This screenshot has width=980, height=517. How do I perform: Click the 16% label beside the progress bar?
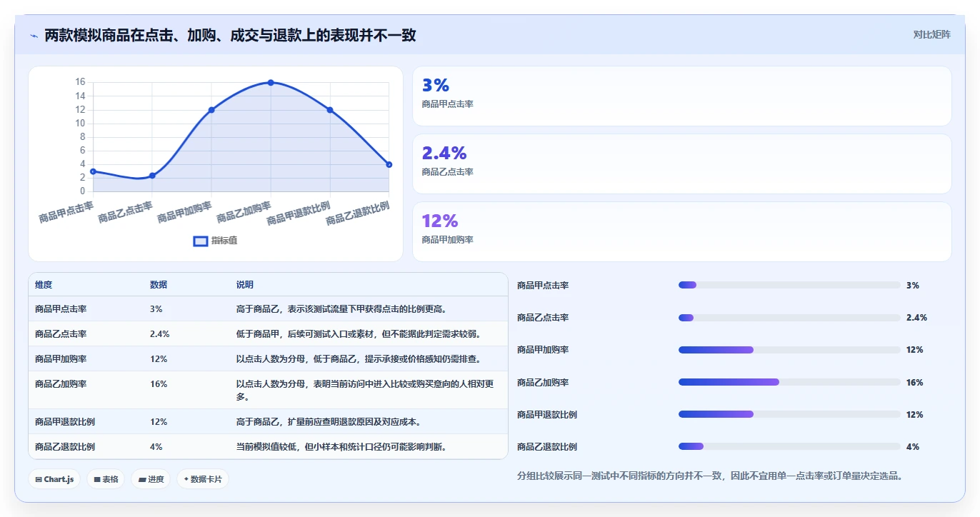coord(914,383)
